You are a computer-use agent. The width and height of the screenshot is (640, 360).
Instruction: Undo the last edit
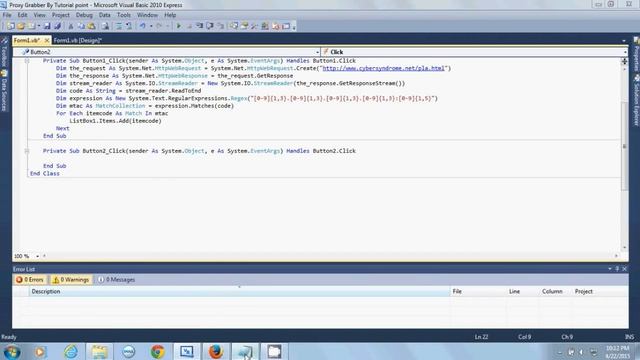(x=142, y=26)
